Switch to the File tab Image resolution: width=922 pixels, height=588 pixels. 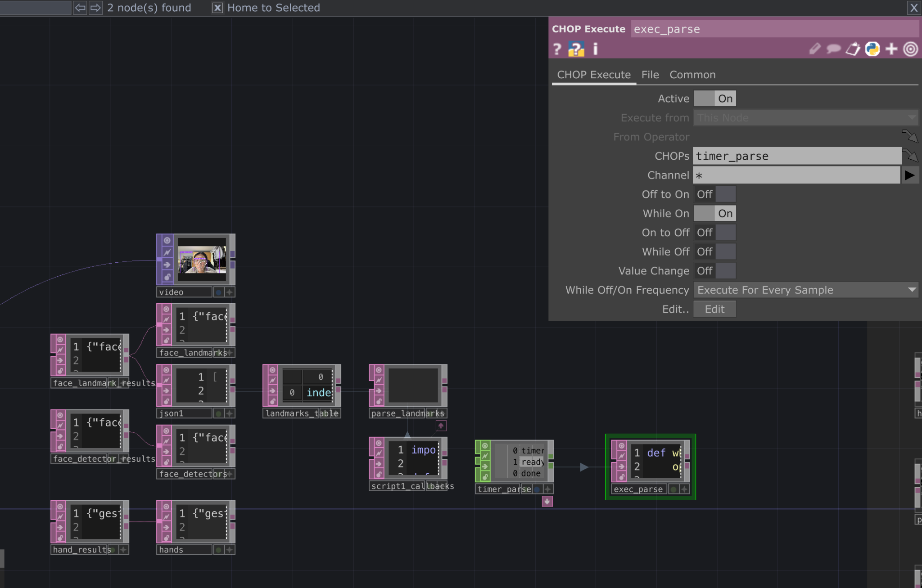coord(650,75)
